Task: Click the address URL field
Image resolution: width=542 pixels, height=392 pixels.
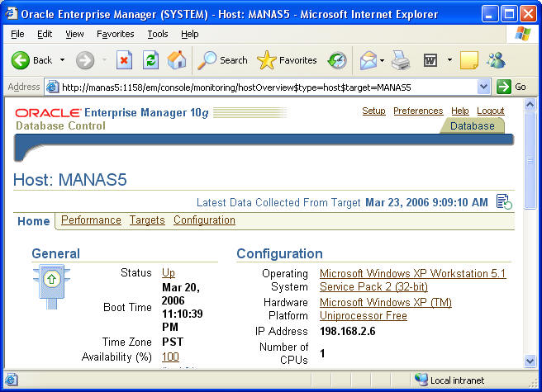Action: click(264, 87)
